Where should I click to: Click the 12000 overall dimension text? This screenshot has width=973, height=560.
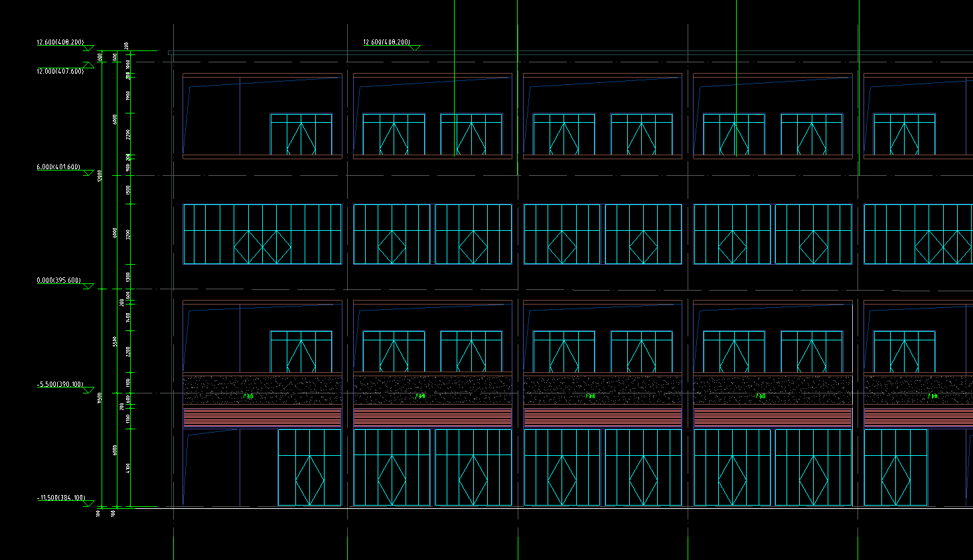pyautogui.click(x=99, y=176)
